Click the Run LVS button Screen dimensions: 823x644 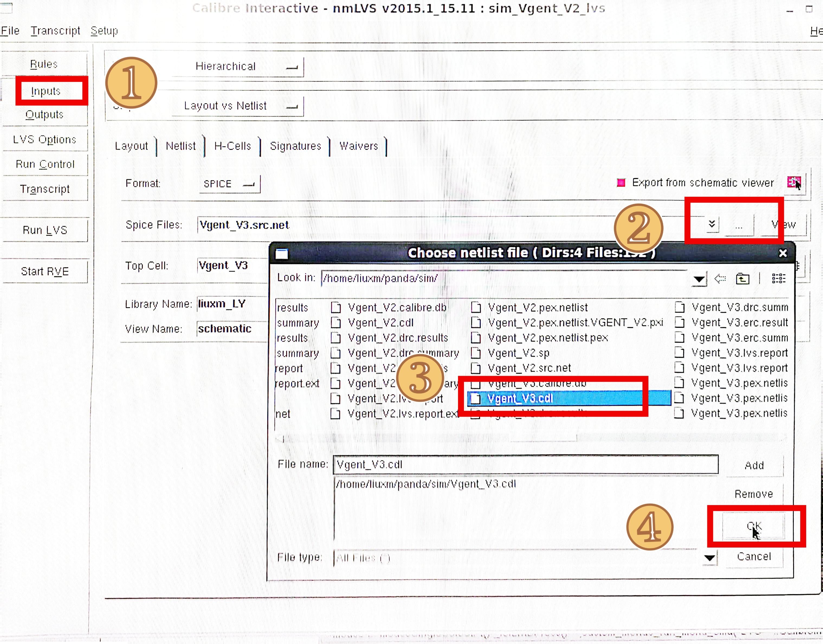[45, 230]
